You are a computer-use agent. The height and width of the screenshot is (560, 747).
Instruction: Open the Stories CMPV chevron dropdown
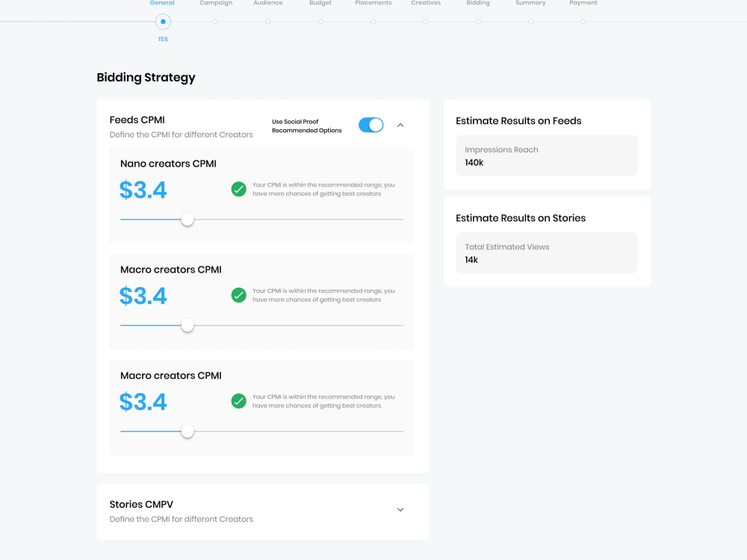400,509
